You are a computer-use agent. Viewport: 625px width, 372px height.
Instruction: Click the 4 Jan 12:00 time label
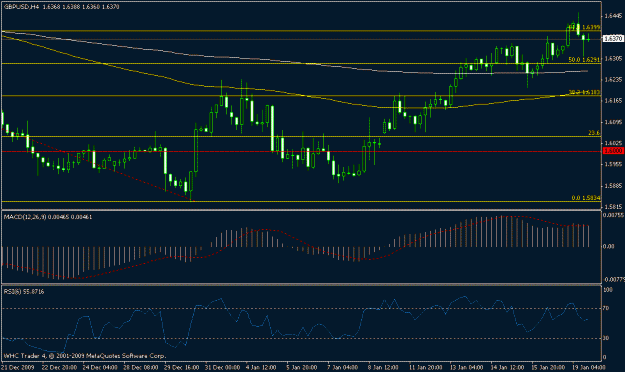(x=261, y=367)
